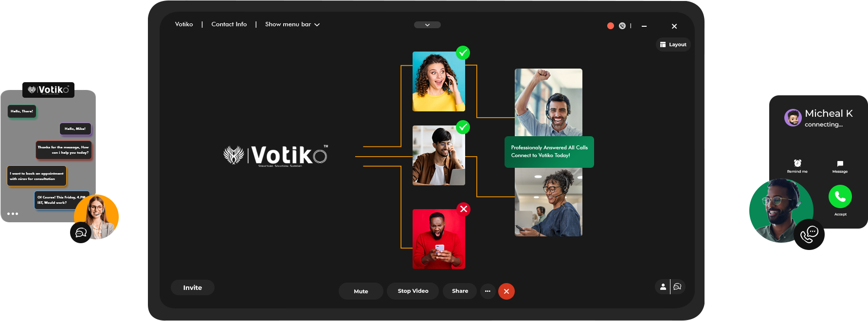Click the red recording indicator dot
This screenshot has width=868, height=321.
tap(611, 26)
